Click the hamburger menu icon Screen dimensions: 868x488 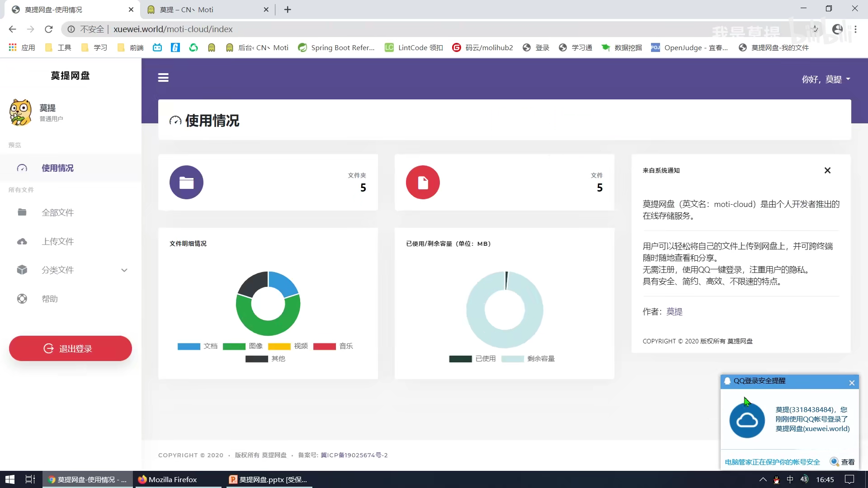pos(163,78)
